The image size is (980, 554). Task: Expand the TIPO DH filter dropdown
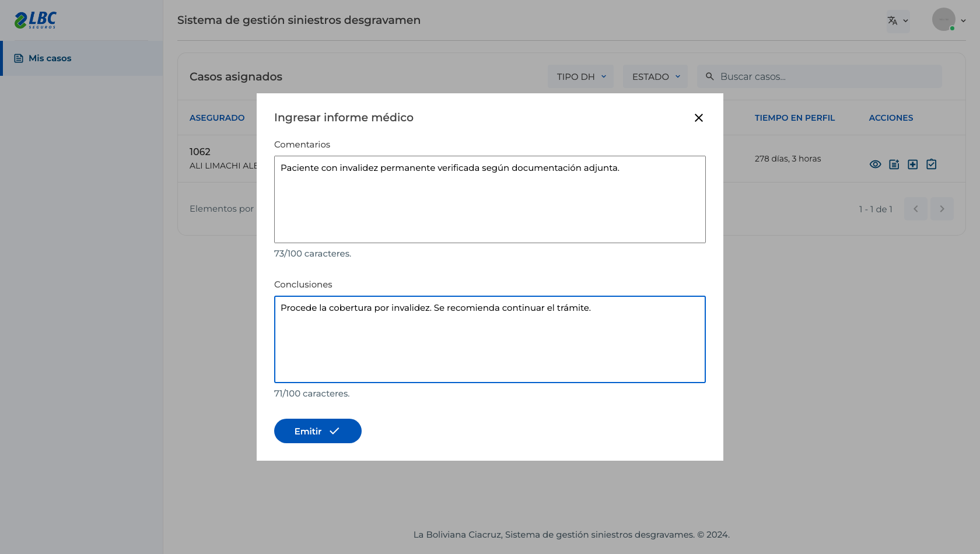tap(581, 76)
